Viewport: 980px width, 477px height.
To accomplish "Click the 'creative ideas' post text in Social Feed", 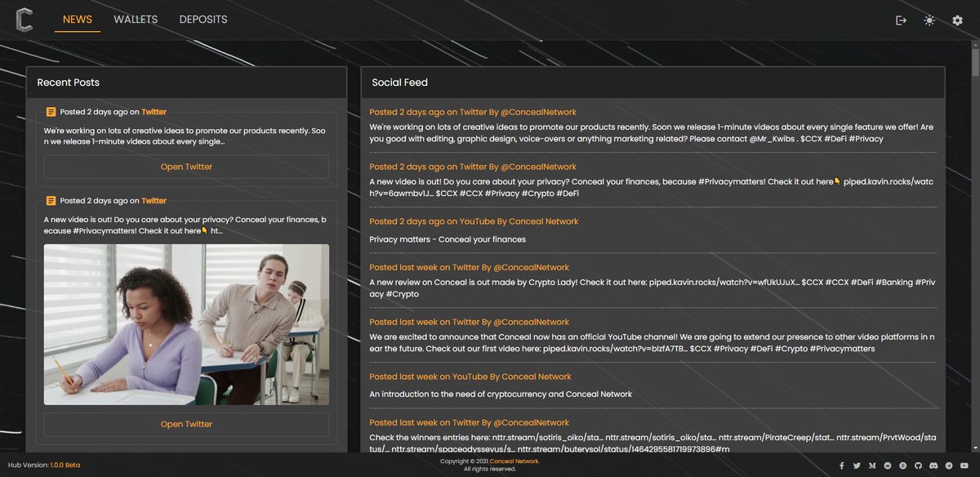I will [x=651, y=132].
